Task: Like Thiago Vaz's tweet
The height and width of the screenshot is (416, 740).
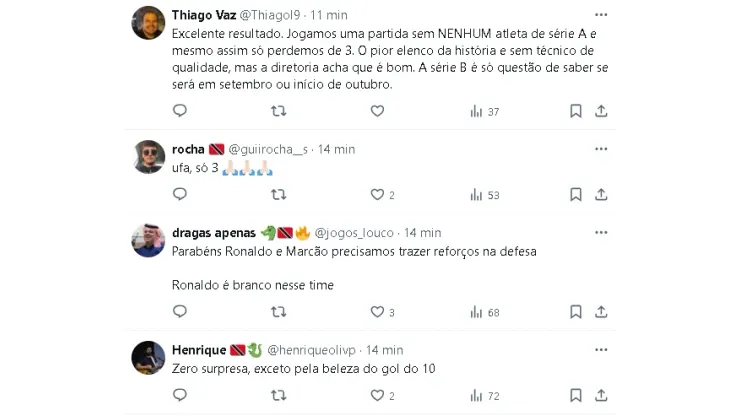Action: (377, 111)
